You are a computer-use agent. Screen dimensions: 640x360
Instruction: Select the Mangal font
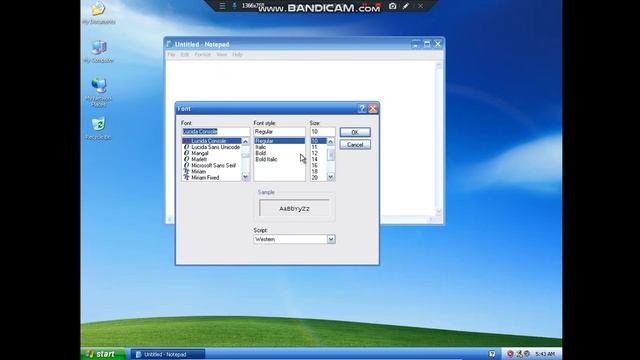coord(212,153)
